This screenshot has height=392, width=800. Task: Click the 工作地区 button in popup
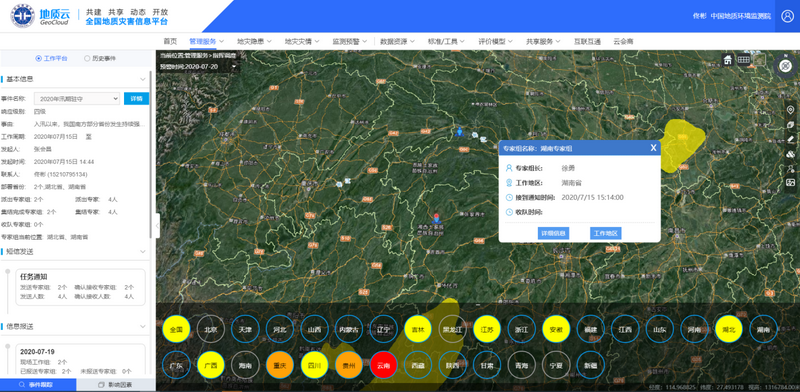[x=606, y=233]
